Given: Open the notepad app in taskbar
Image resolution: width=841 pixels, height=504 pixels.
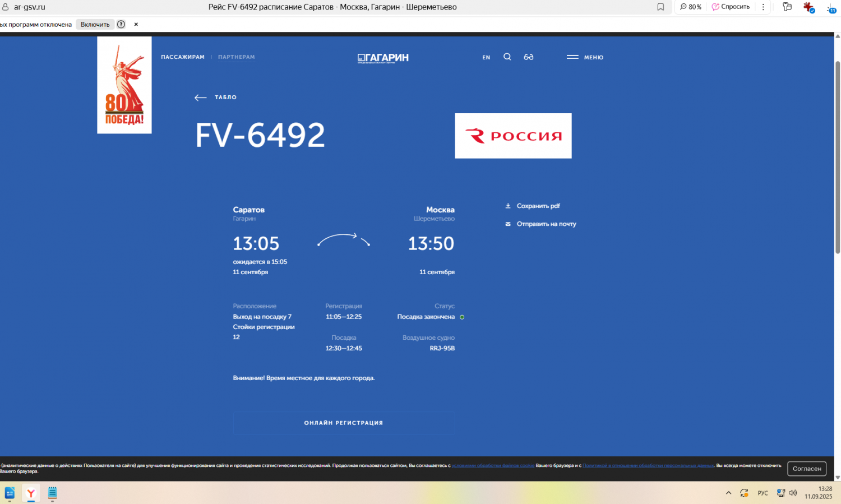Looking at the screenshot, I should pos(52,493).
